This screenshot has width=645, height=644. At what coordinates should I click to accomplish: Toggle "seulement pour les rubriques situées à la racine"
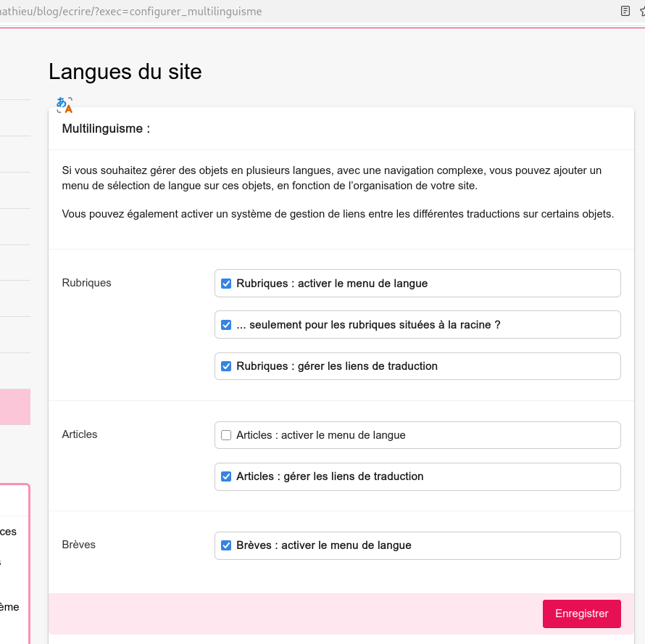(226, 325)
